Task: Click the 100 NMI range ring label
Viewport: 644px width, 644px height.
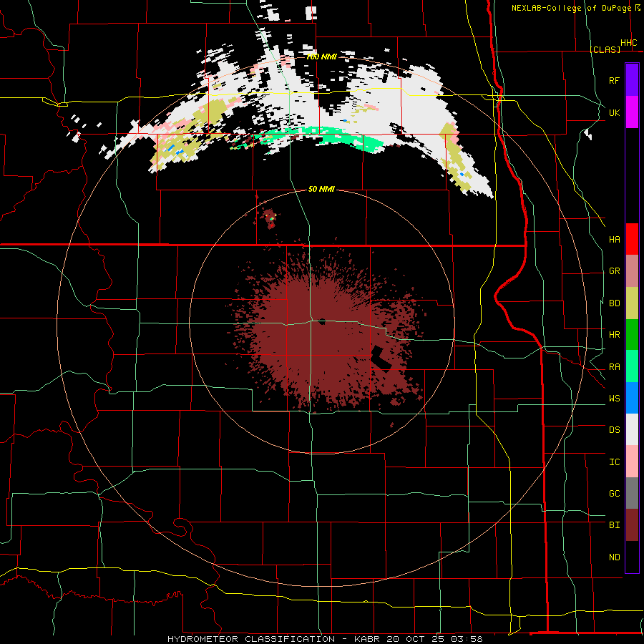Action: pos(321,57)
